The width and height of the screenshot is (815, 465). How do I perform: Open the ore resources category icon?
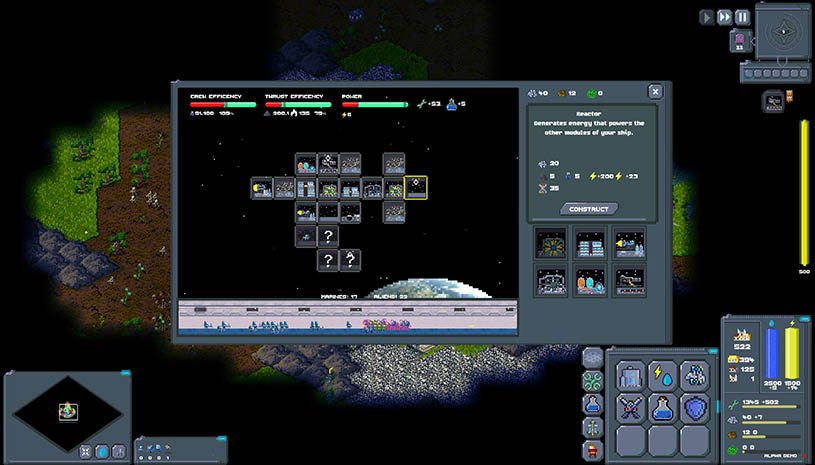(x=696, y=375)
